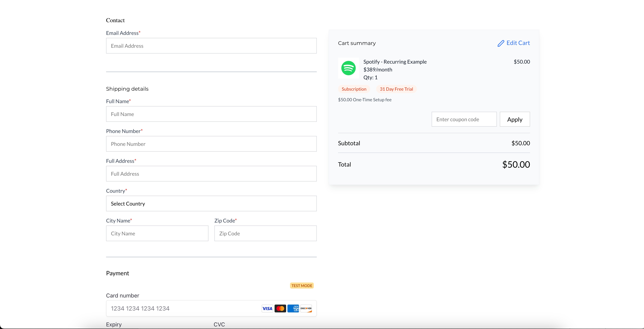Click the Cart summary heading
The image size is (644, 329).
(357, 43)
